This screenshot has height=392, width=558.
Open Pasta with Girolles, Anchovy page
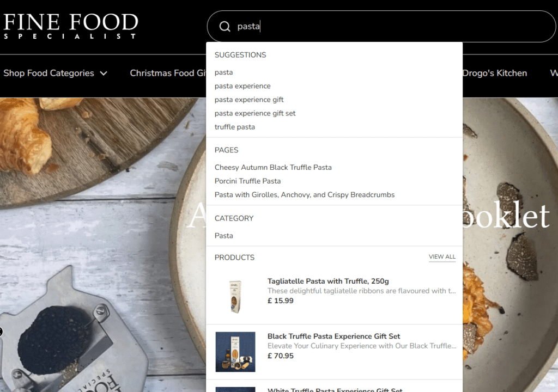(304, 195)
